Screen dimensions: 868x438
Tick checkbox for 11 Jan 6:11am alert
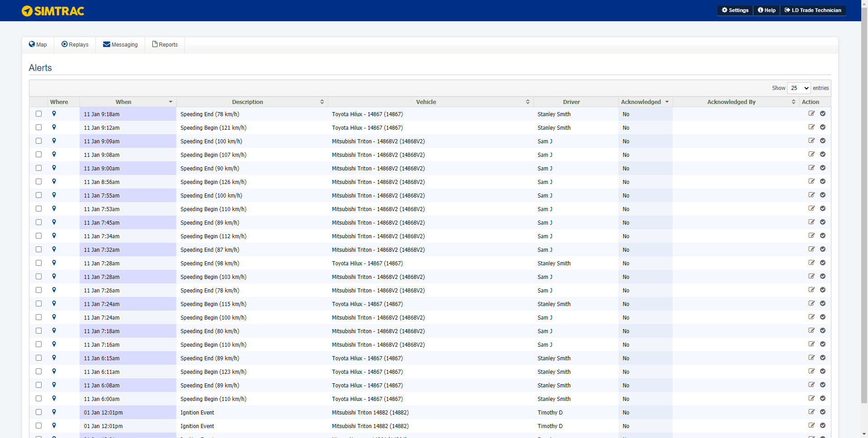(x=38, y=372)
